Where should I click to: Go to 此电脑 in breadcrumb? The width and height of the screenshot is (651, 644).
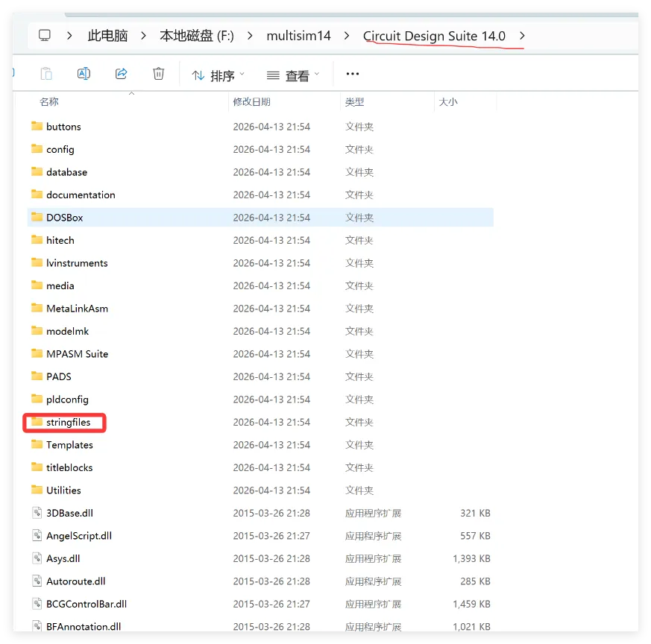(107, 36)
